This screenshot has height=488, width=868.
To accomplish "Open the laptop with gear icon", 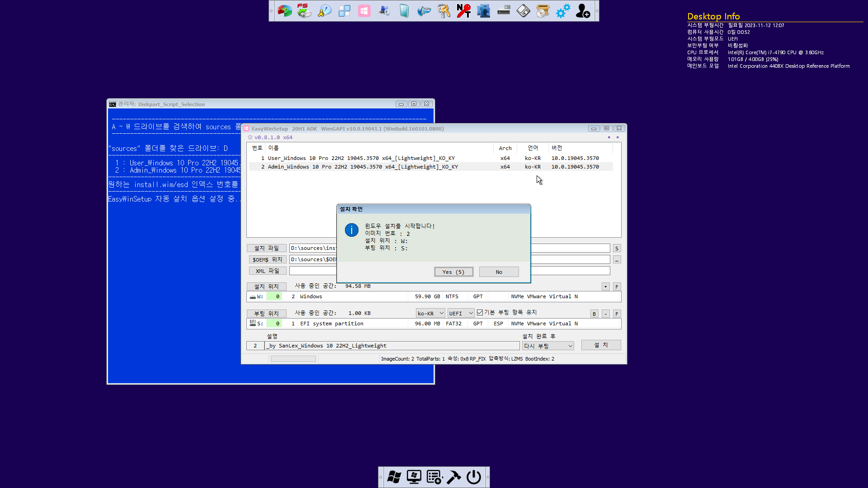I will [x=384, y=11].
